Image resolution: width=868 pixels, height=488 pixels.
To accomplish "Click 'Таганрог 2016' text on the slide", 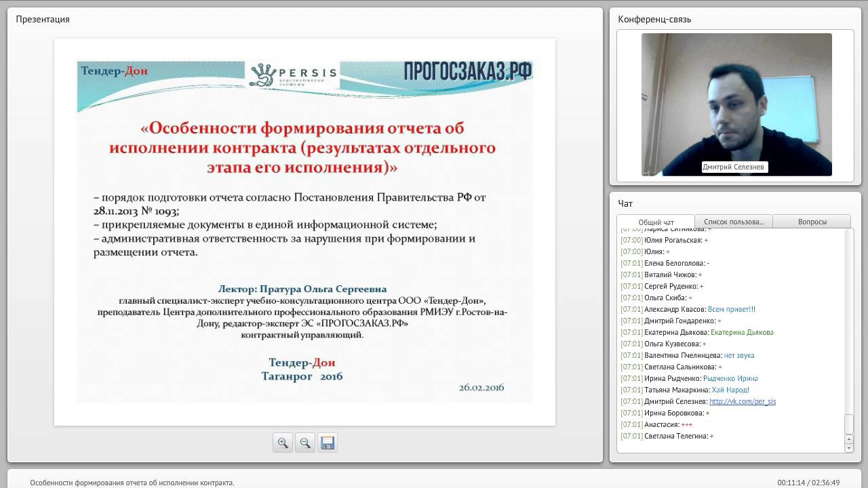I will tap(302, 376).
